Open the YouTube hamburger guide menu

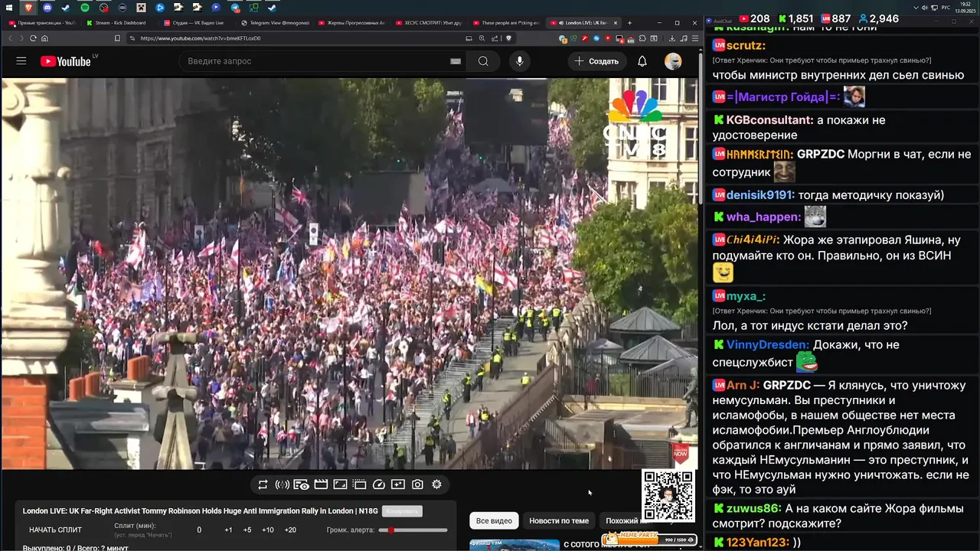[21, 61]
